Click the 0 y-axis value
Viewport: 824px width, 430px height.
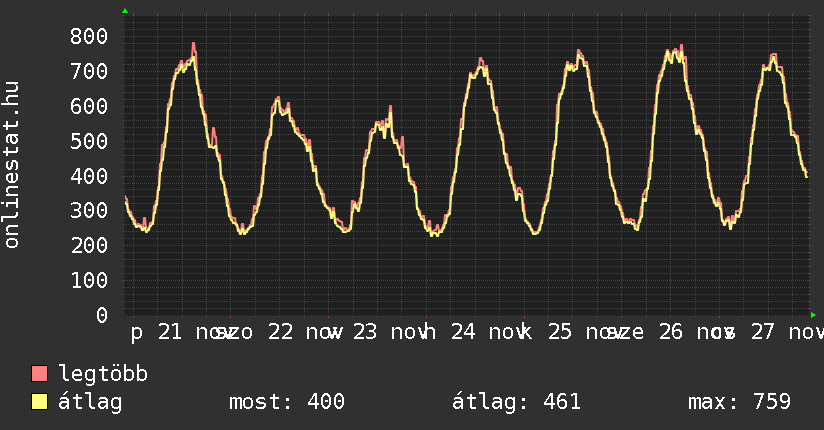[102, 315]
